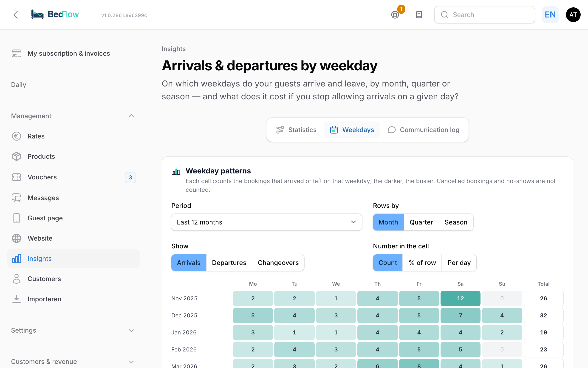Click the Weekday patterns chart icon

coord(176,172)
